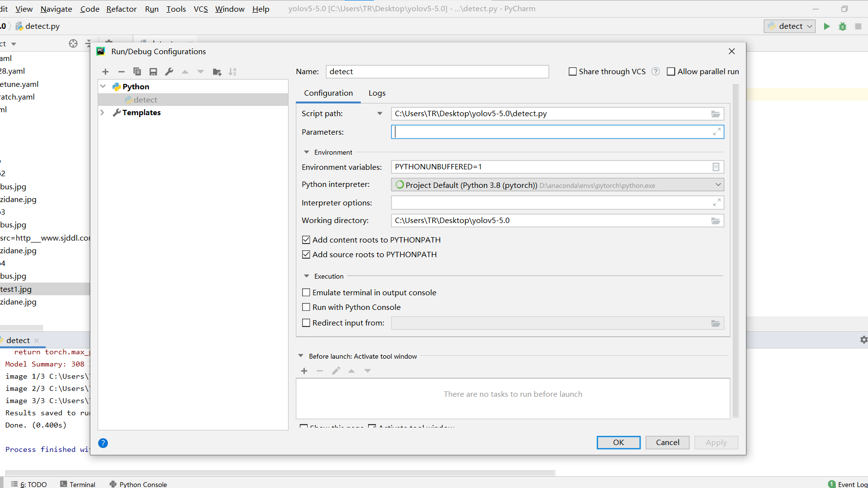Enable Run with Python Console
This screenshot has height=488, width=868.
(x=306, y=307)
